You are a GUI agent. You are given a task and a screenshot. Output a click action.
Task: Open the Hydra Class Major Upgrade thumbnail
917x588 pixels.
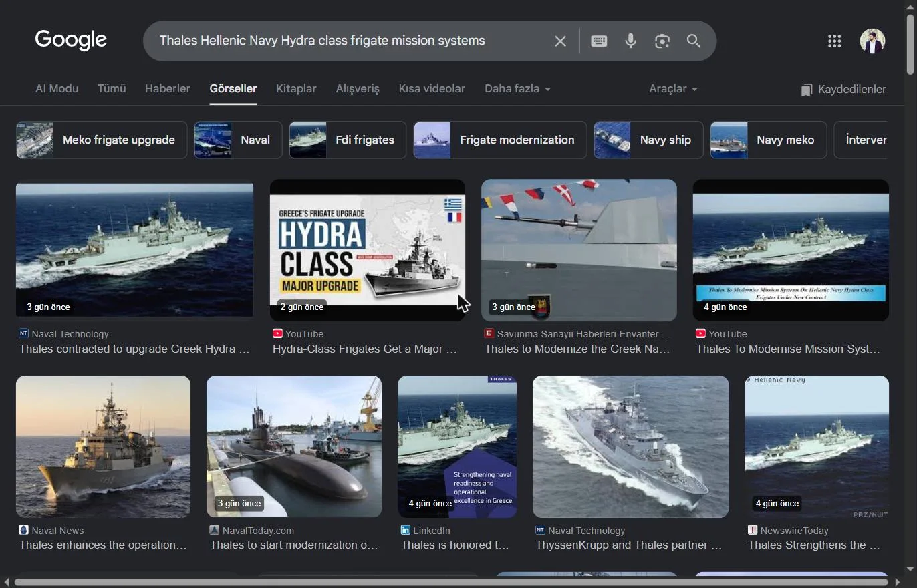tap(367, 250)
